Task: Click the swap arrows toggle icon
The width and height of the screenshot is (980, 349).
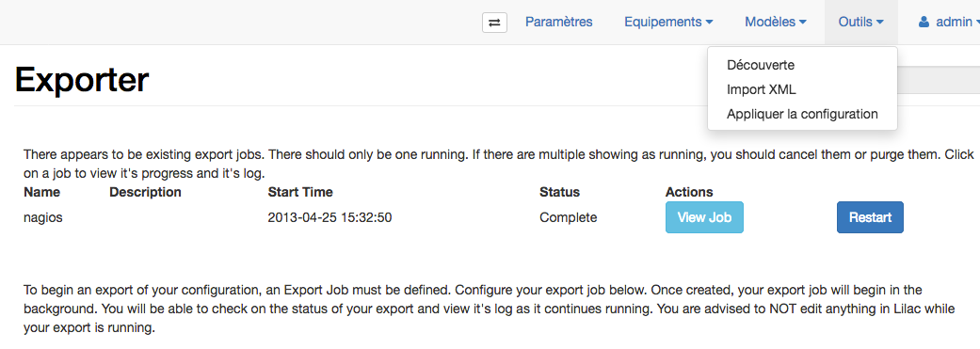Action: [x=494, y=23]
